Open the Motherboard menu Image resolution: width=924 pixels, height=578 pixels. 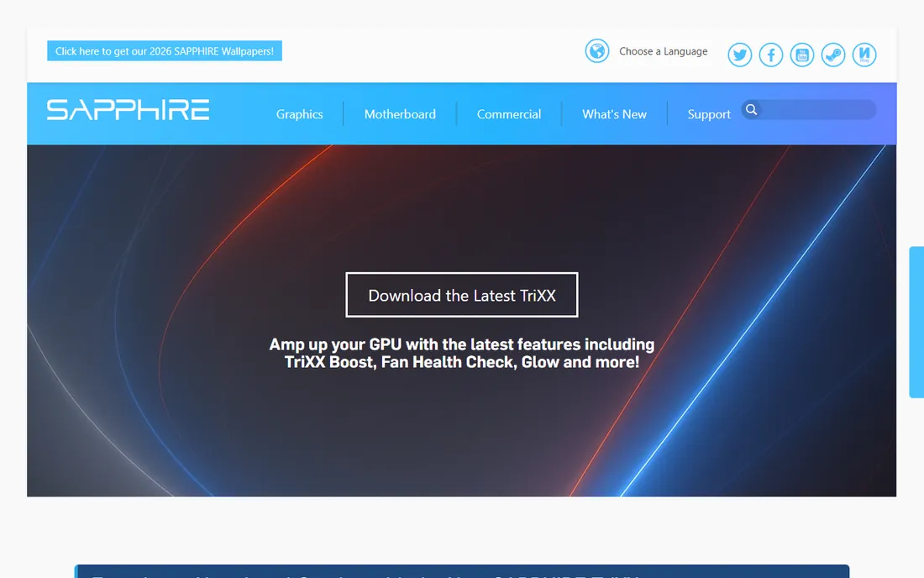point(400,113)
